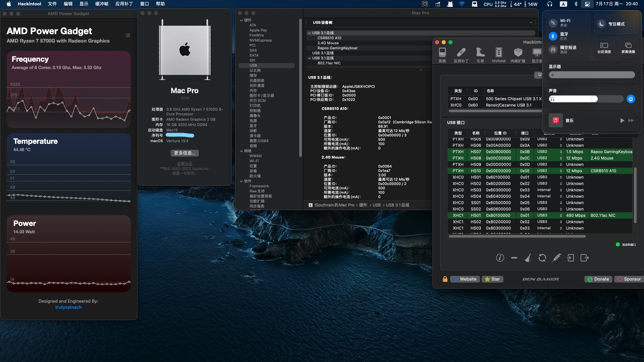Click the 更多信息... button

tap(185, 153)
